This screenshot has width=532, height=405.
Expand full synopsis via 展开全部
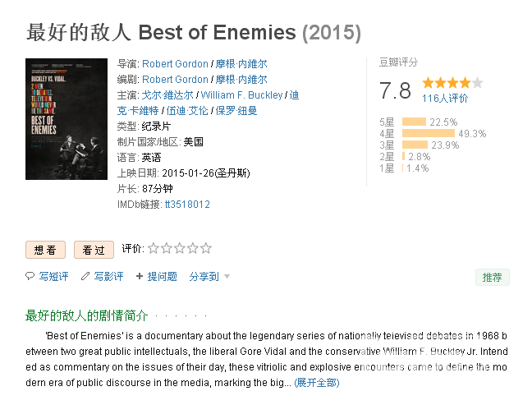317,383
